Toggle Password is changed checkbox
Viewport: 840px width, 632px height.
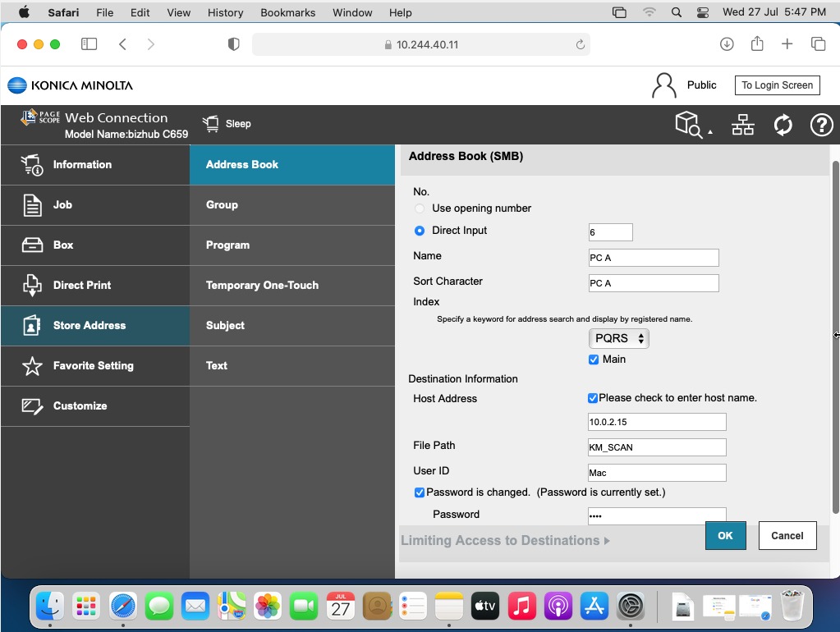[x=420, y=492]
